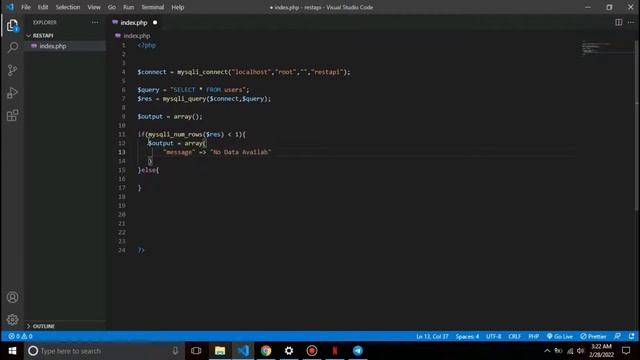Open the Extensions view
640x360 pixels.
pyautogui.click(x=12, y=116)
